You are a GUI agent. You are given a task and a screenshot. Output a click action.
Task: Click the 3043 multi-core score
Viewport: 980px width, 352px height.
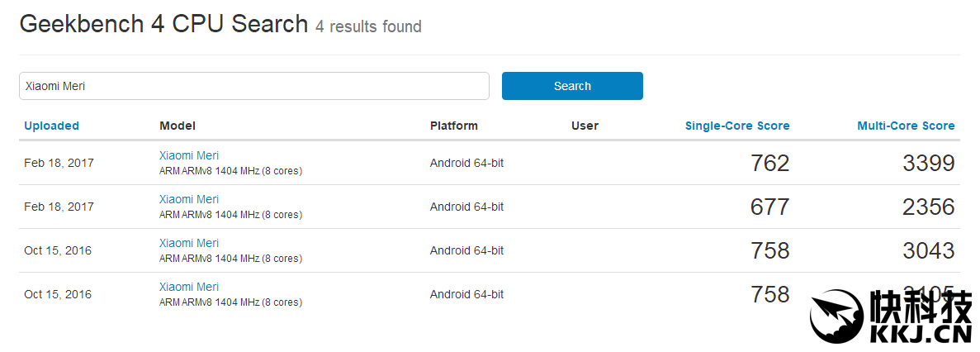pos(928,250)
